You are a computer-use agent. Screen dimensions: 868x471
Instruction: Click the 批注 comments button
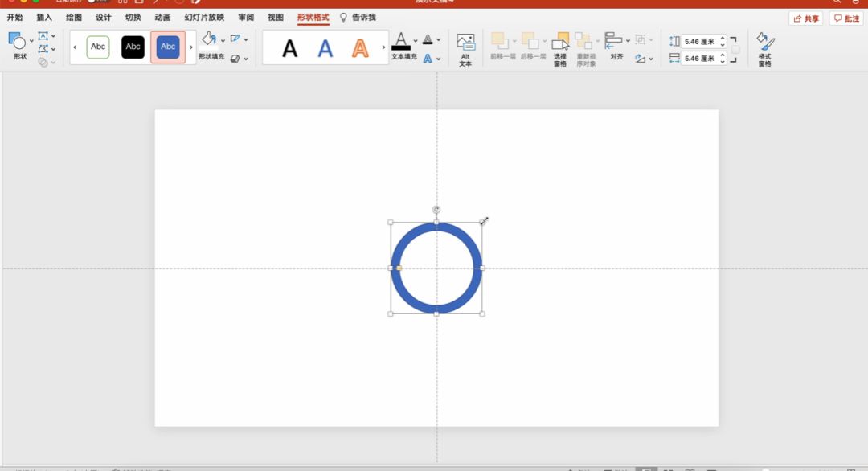[846, 18]
